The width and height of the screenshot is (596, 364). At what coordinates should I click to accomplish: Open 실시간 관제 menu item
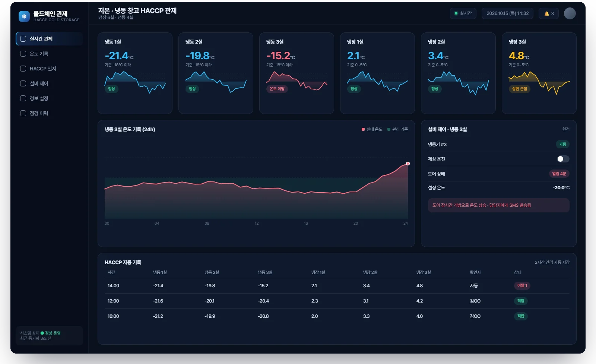coord(49,39)
